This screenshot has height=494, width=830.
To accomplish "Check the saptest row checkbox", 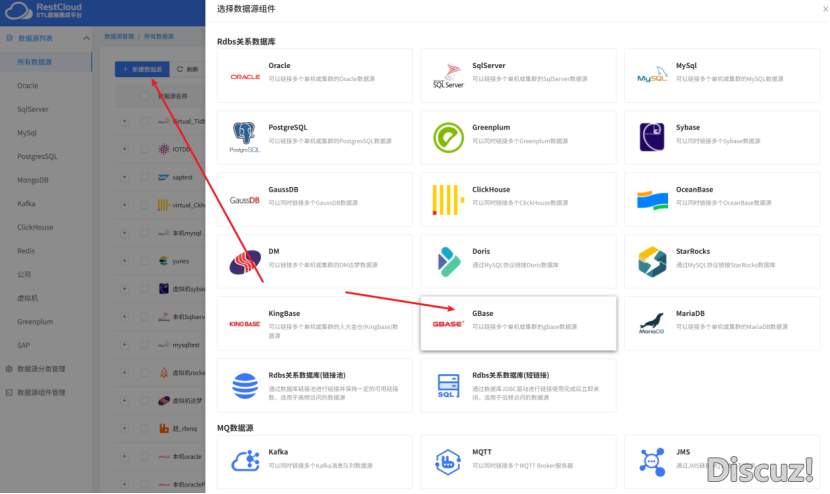I will pyautogui.click(x=144, y=177).
